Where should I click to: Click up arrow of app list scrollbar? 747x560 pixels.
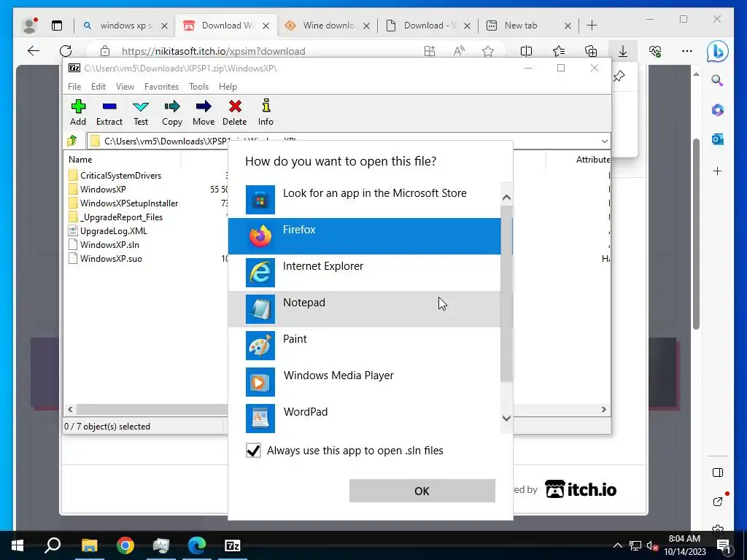pos(506,197)
